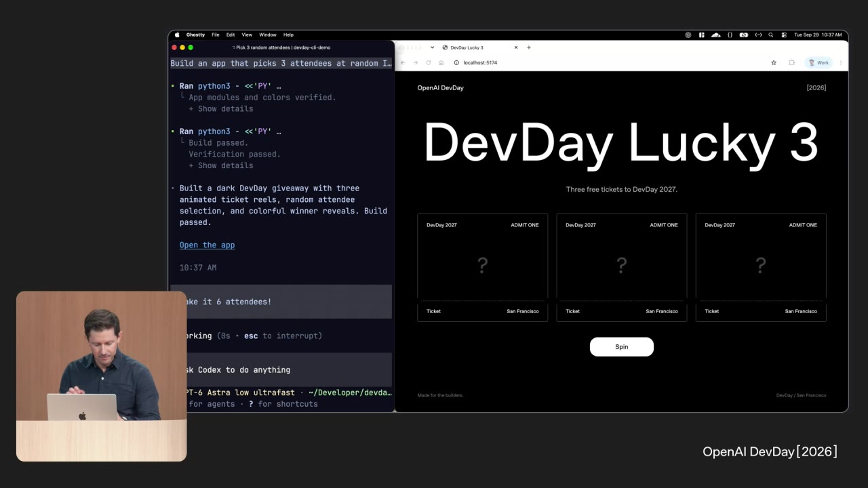This screenshot has width=868, height=488.
Task: Go to the browser home page
Action: [x=441, y=62]
